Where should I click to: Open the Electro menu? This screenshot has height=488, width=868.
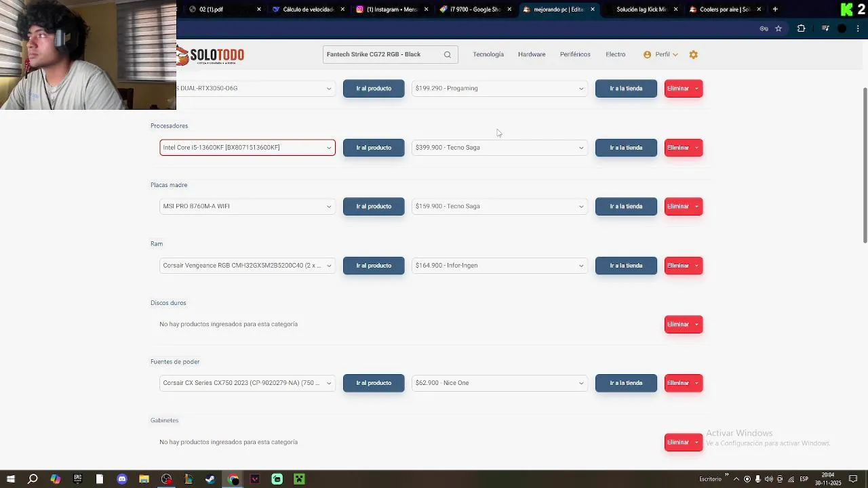(616, 55)
